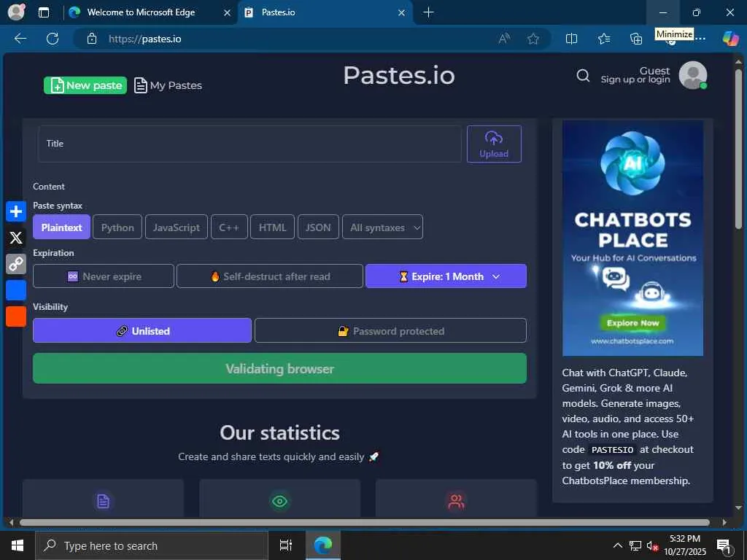Go back with browser back arrow
The height and width of the screenshot is (560, 747).
click(20, 39)
